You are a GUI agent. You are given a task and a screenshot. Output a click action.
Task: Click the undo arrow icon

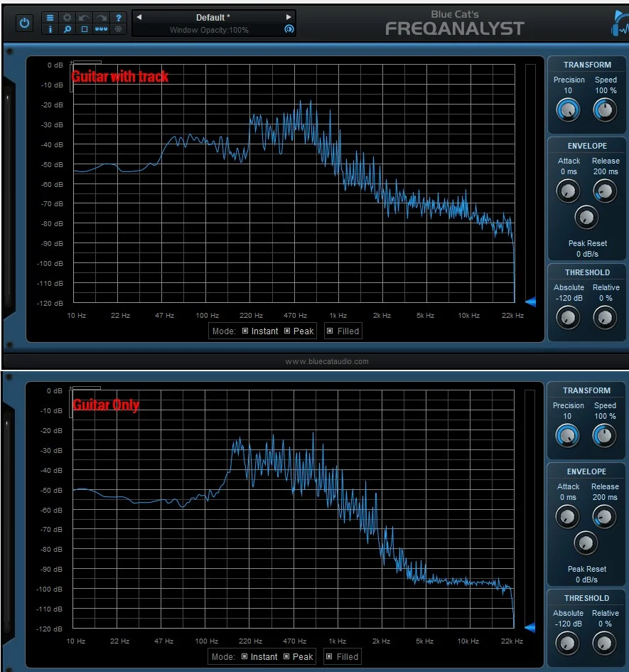(84, 18)
